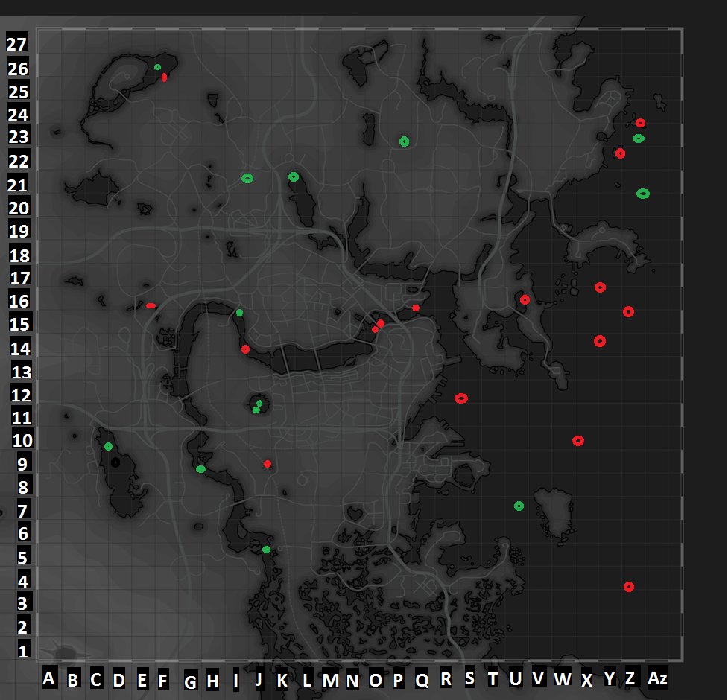The height and width of the screenshot is (700, 728).
Task: Select the green marker in row 26
Action: point(157,67)
